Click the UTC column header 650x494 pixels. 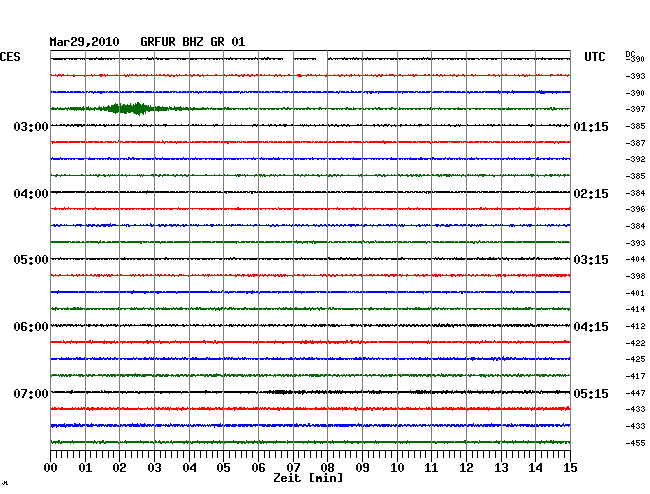click(x=594, y=57)
